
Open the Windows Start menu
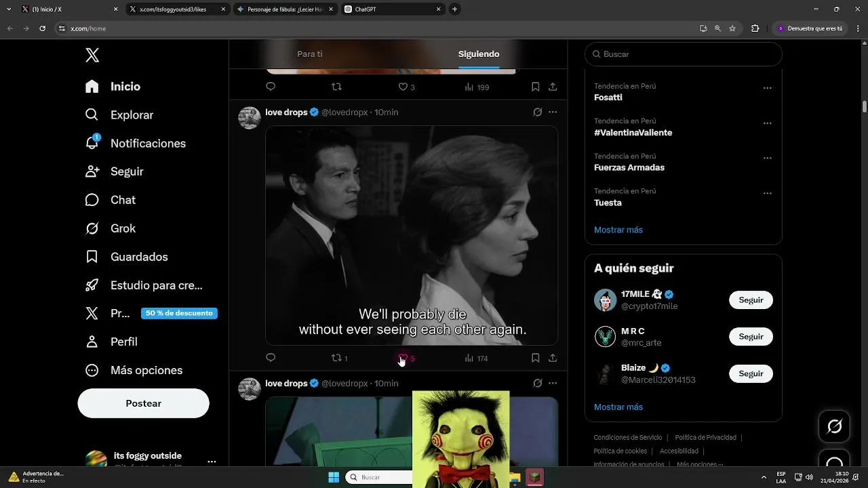[x=334, y=477]
